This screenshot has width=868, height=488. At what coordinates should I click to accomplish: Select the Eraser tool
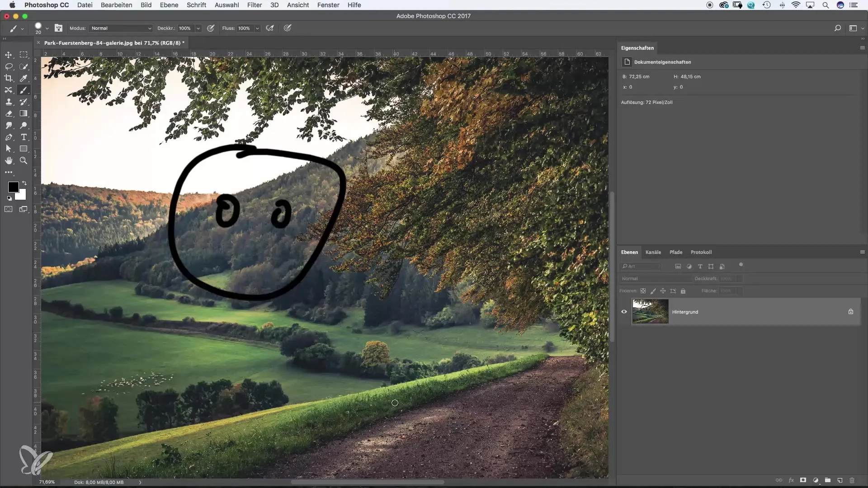8,113
